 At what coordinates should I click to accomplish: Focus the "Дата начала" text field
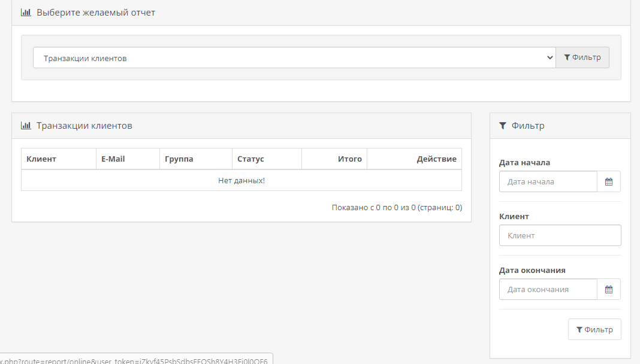pyautogui.click(x=548, y=181)
